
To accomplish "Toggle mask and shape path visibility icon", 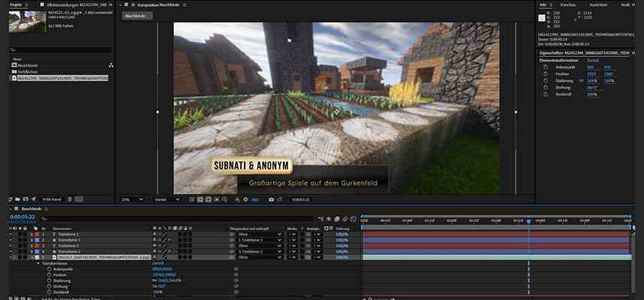I will tap(208, 199).
